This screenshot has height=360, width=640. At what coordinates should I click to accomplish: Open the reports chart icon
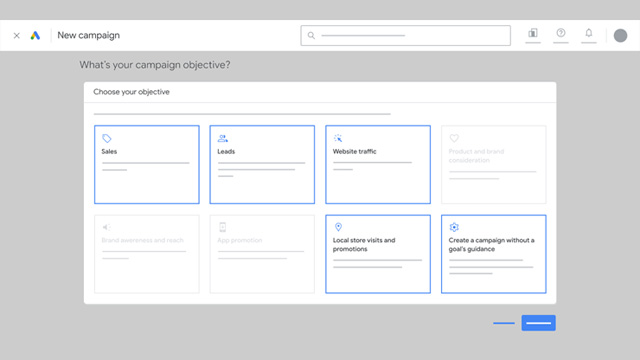pos(533,33)
